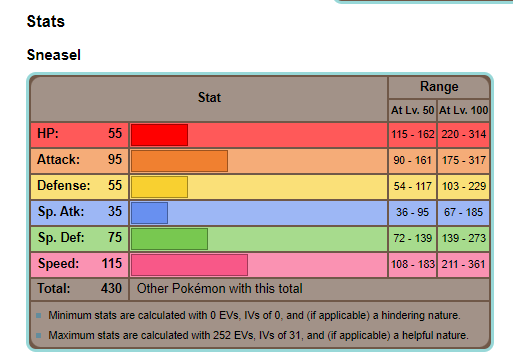Click the HP: 55 stat label
Viewport: 513px width, 360px height.
79,134
